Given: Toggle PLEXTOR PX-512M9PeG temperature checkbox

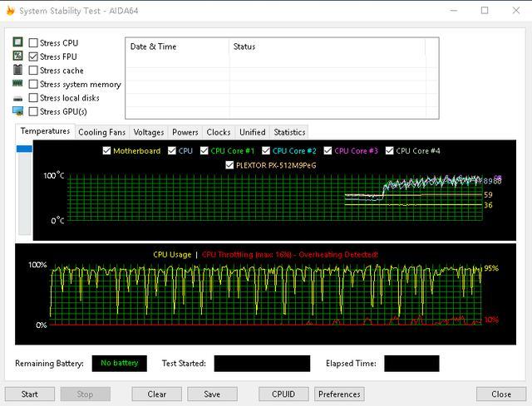Looking at the screenshot, I should (229, 165).
